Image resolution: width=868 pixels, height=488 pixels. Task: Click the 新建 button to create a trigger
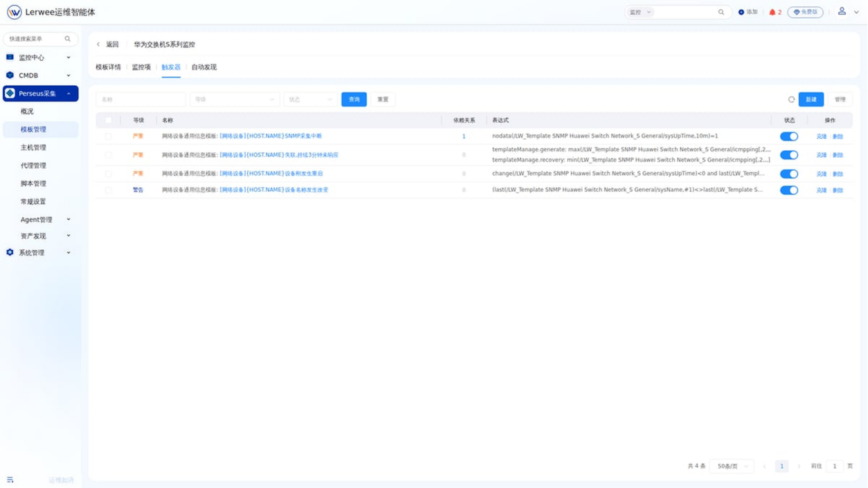click(811, 100)
